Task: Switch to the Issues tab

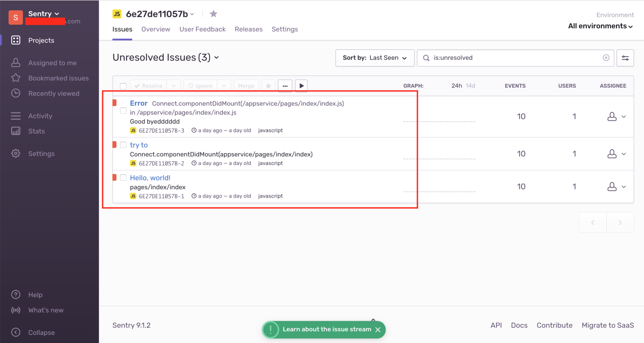Action: tap(122, 29)
